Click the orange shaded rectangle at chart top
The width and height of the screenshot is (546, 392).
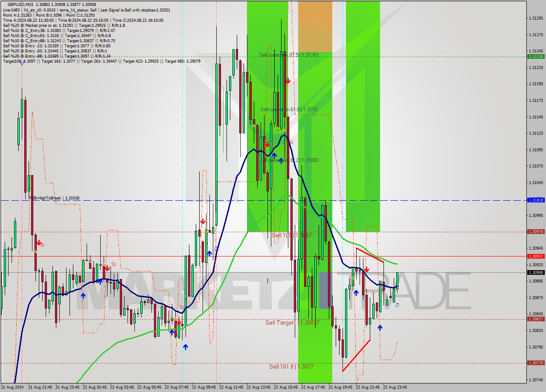[x=316, y=26]
